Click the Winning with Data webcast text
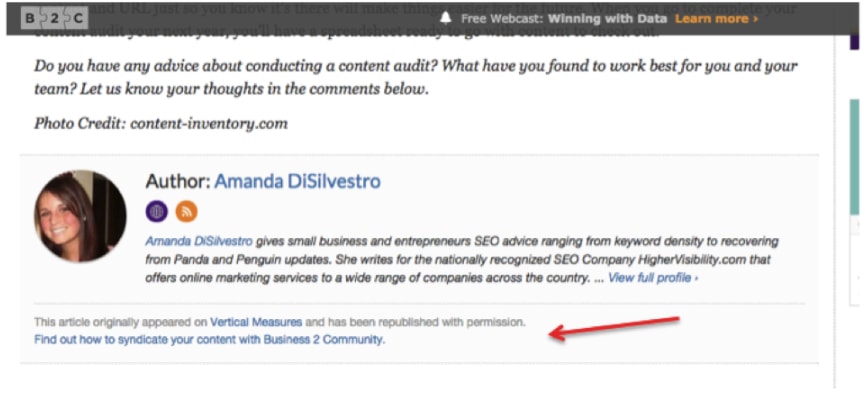The height and width of the screenshot is (403, 865). tap(607, 19)
